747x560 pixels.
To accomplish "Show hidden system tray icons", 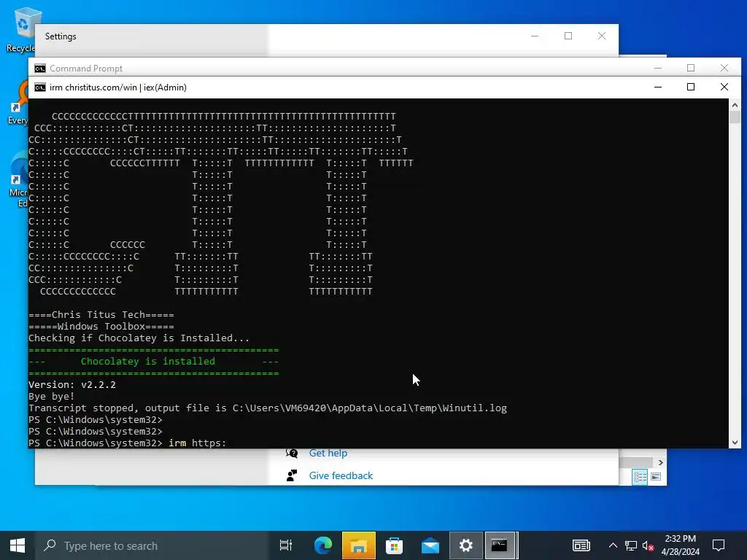I will [x=613, y=545].
